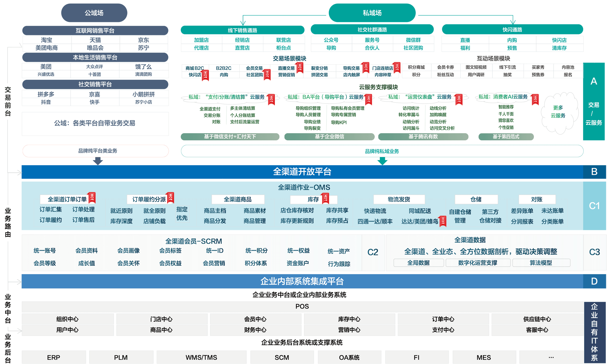Click the HOT tag on 消费者AI云服务

coord(535,99)
